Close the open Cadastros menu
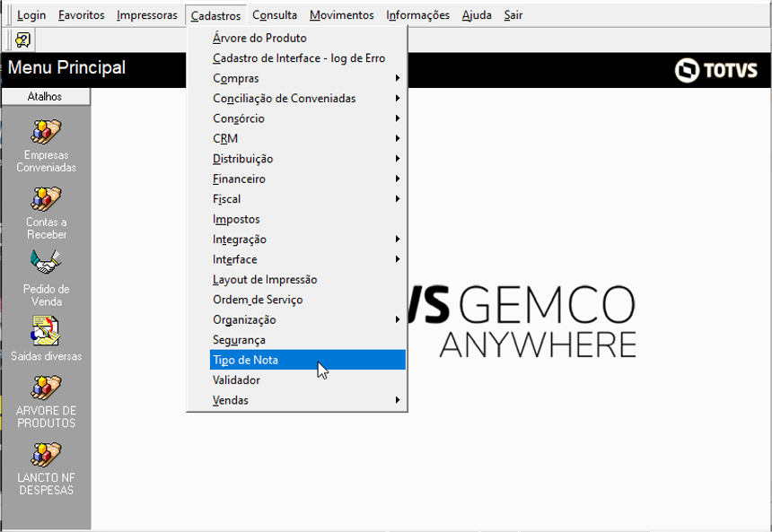Screen dimensions: 772x532 215,15
